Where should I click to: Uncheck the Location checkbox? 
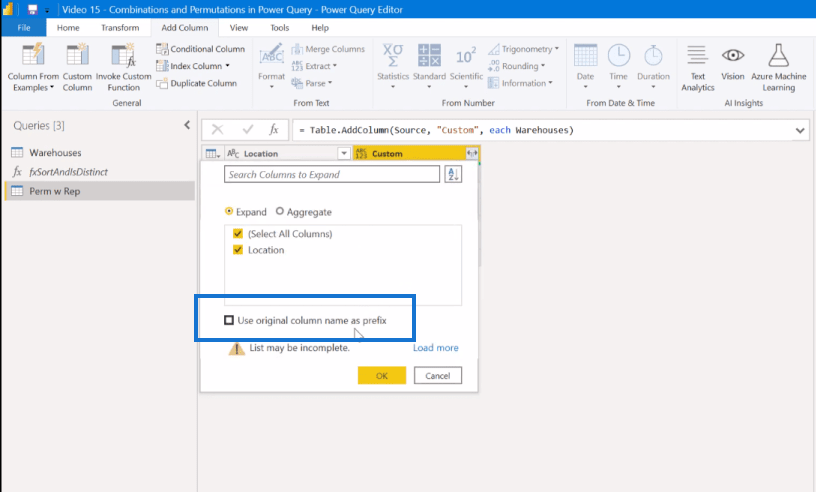(x=238, y=250)
